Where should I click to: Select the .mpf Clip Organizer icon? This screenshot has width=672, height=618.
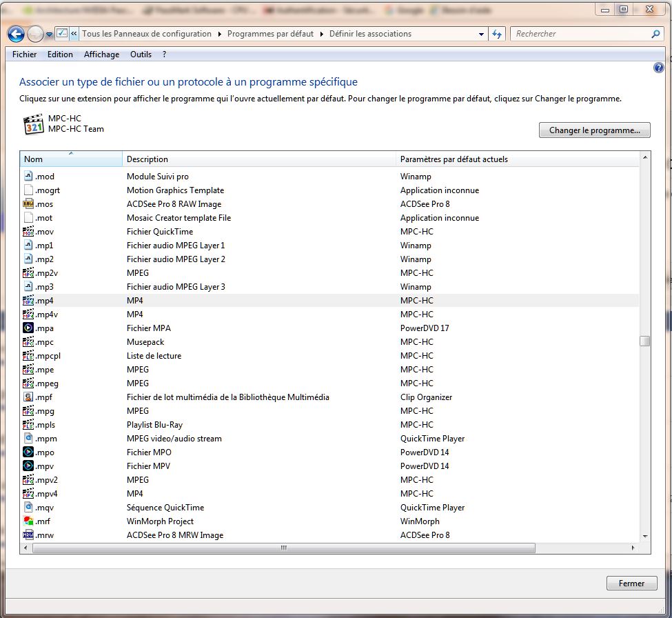[28, 397]
